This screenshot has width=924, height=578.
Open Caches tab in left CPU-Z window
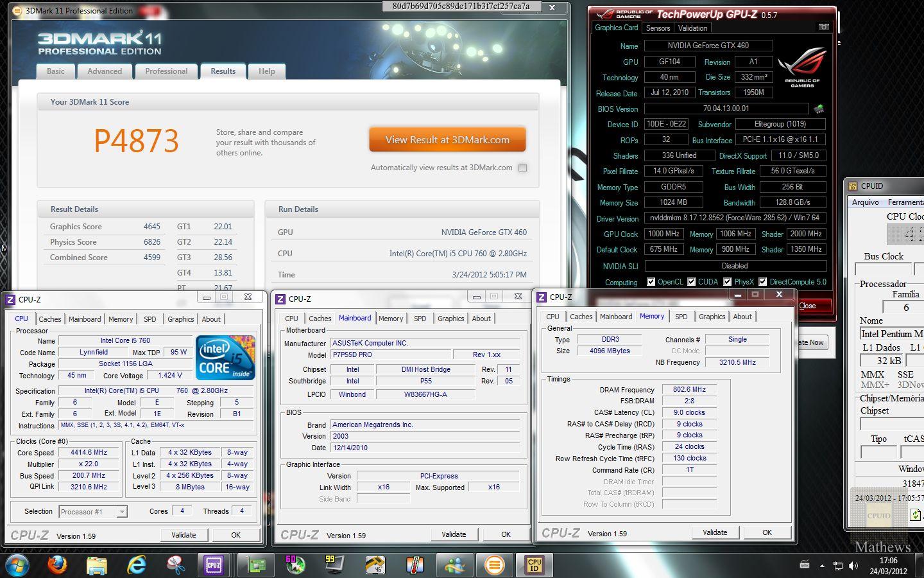pyautogui.click(x=50, y=319)
